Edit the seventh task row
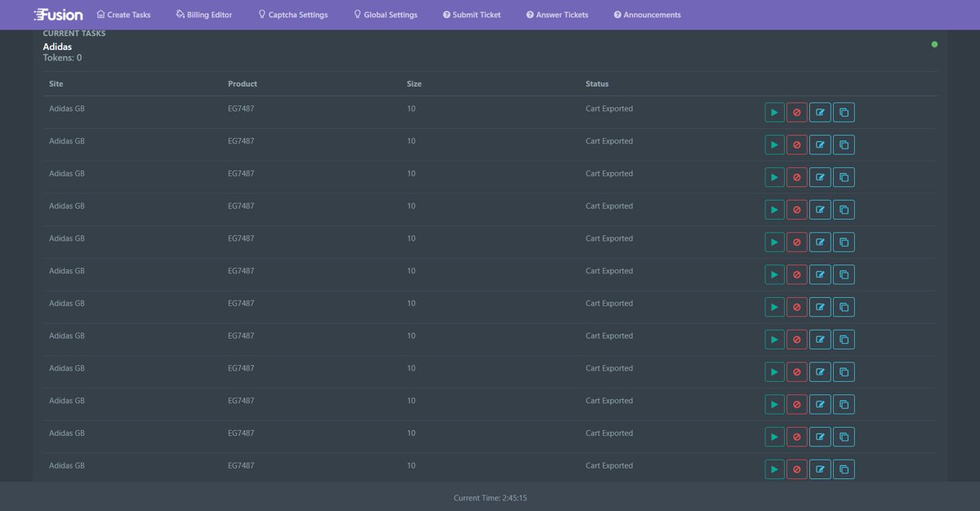The width and height of the screenshot is (980, 511). tap(820, 307)
